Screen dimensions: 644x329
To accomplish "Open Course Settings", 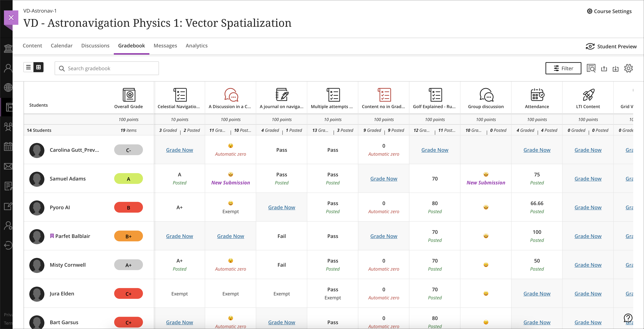I will tap(609, 11).
